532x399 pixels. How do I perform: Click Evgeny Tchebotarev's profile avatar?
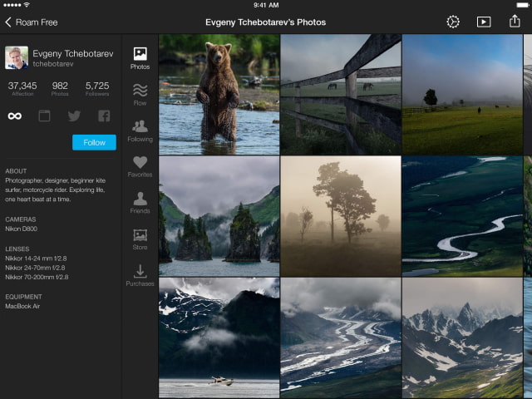click(x=17, y=57)
